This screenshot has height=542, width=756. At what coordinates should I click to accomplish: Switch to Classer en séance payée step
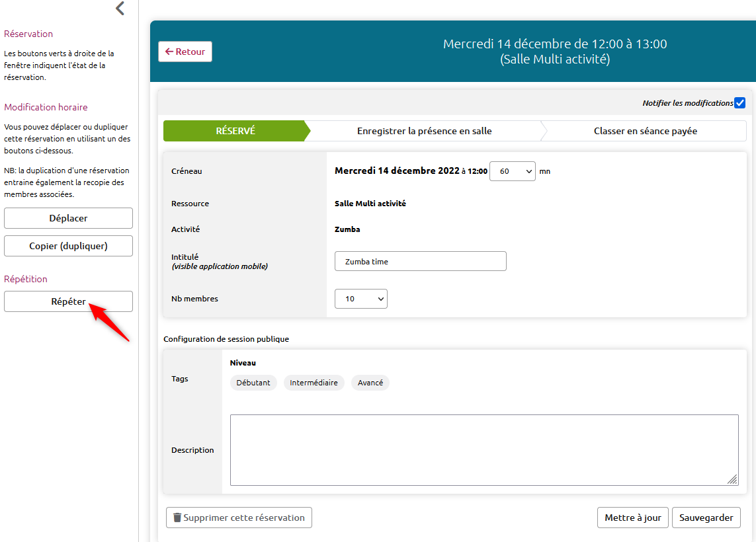pos(645,131)
